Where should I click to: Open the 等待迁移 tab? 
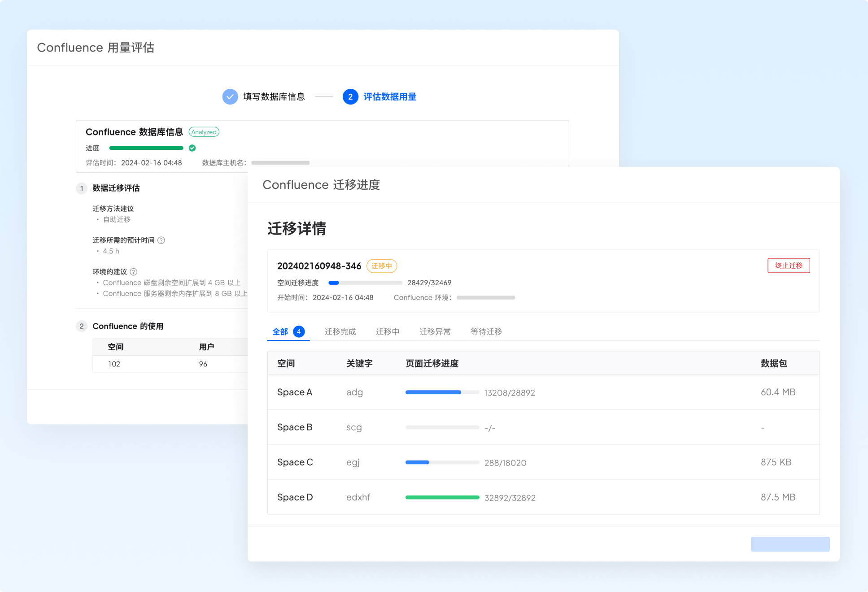click(486, 331)
